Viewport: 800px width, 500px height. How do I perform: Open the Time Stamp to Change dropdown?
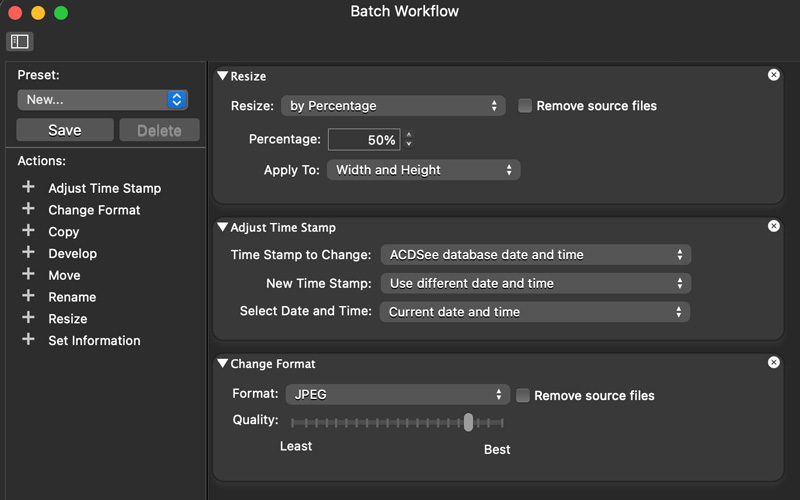535,255
